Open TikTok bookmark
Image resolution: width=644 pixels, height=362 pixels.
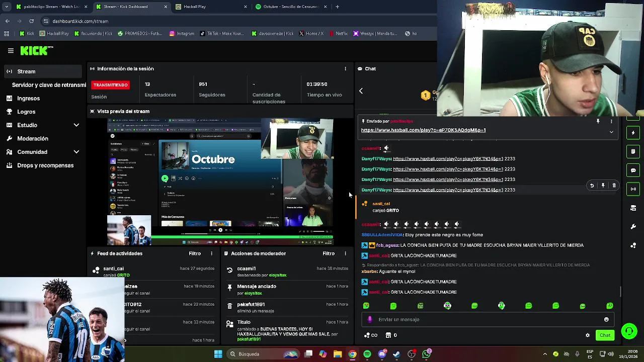[221, 34]
